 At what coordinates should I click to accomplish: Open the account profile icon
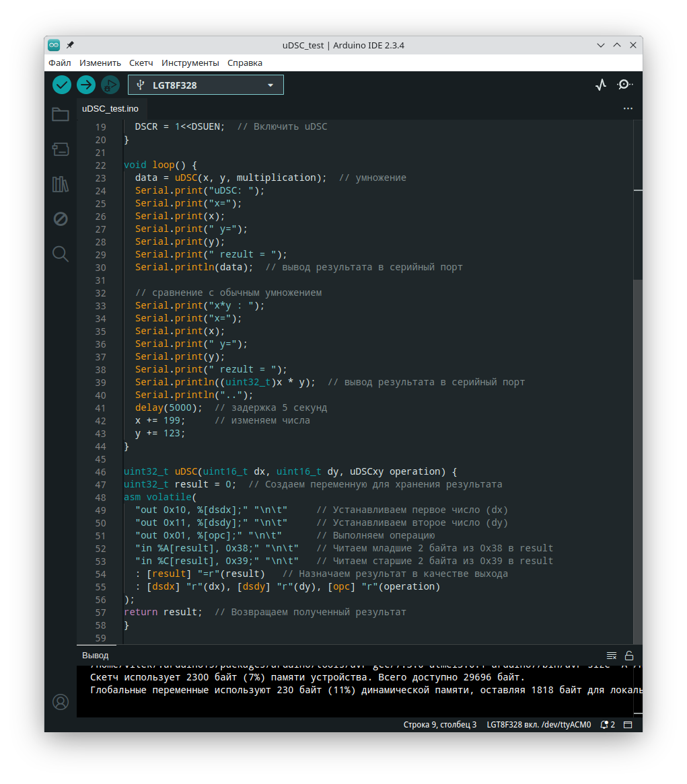61,702
